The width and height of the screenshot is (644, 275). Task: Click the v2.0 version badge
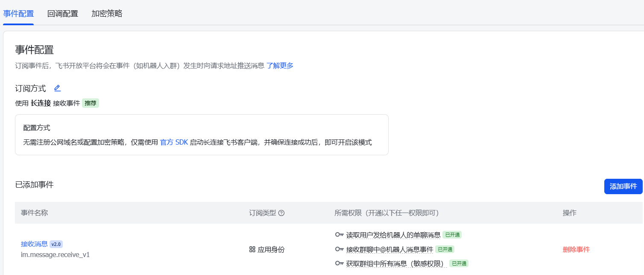pos(56,243)
